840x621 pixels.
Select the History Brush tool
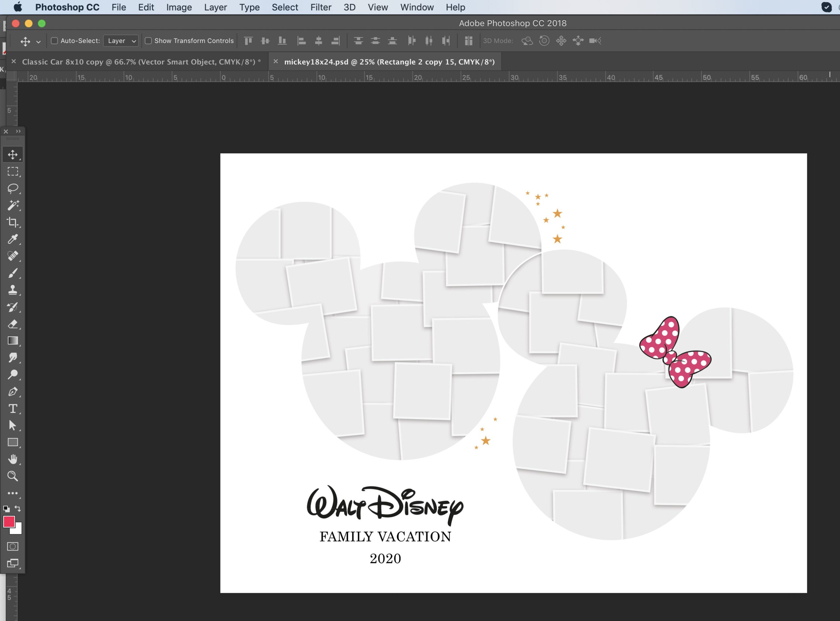tap(13, 307)
